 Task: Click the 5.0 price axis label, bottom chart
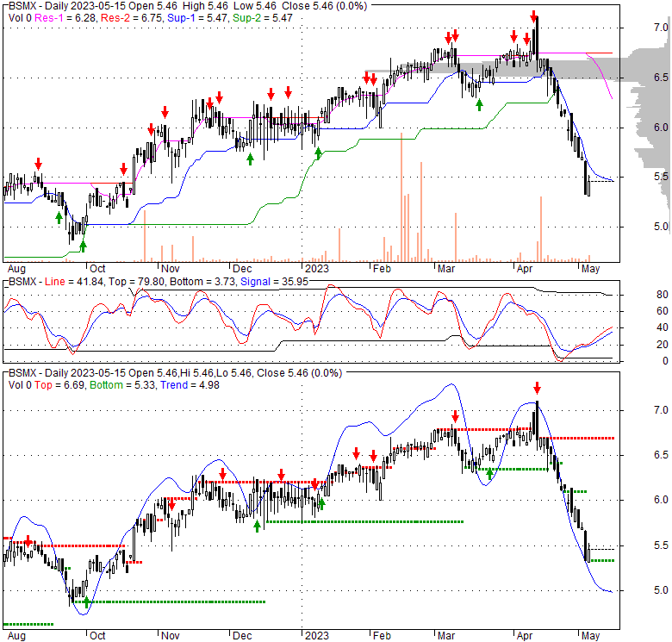coord(661,590)
